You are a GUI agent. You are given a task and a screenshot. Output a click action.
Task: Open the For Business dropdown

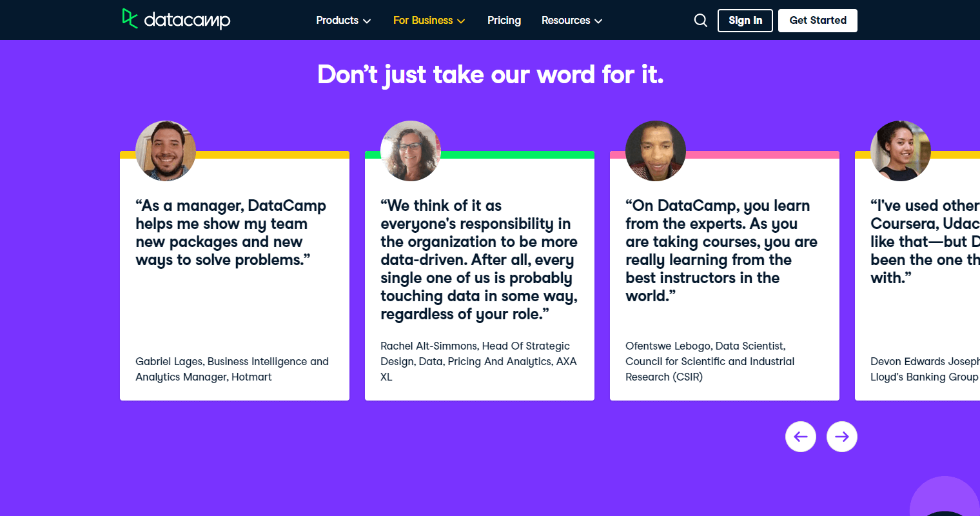(429, 21)
